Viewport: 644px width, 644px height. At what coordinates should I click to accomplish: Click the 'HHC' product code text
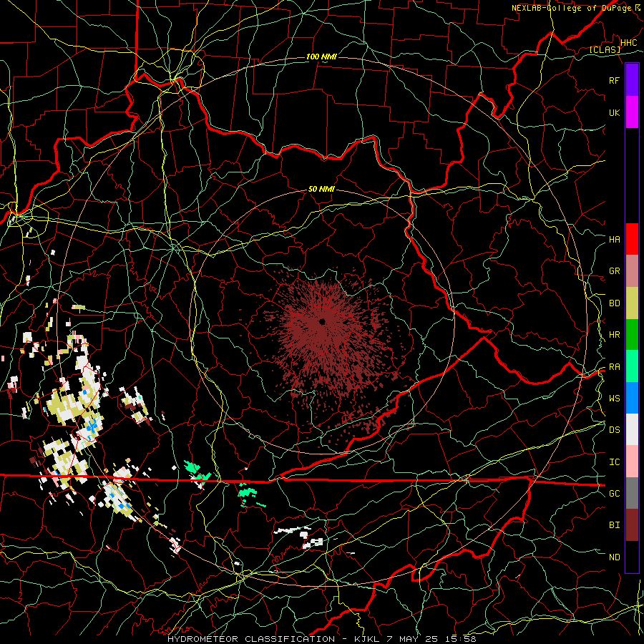(628, 43)
